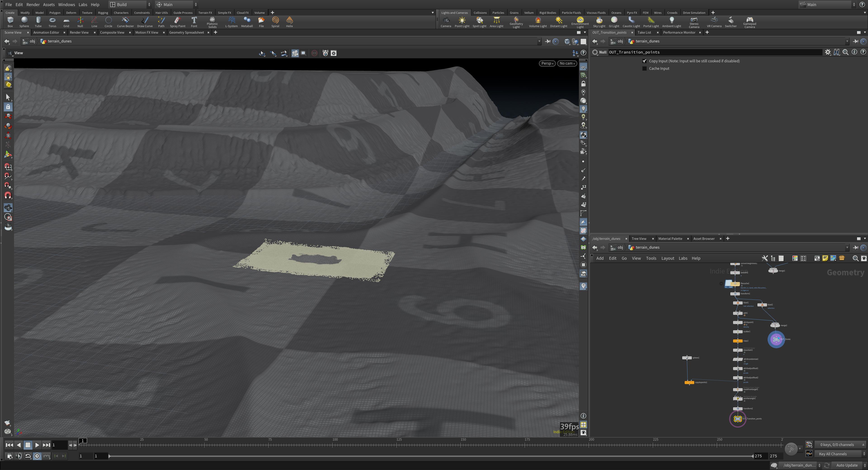Open the network editor find node search

coord(855,258)
